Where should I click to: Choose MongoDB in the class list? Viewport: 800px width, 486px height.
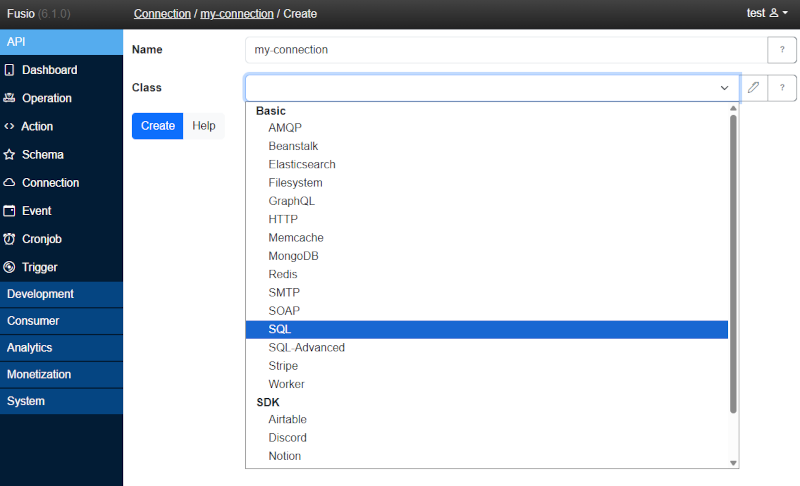point(293,256)
